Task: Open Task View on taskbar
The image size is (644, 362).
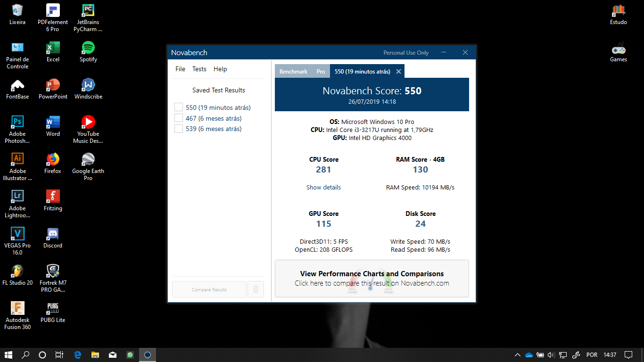Action: coord(59,355)
